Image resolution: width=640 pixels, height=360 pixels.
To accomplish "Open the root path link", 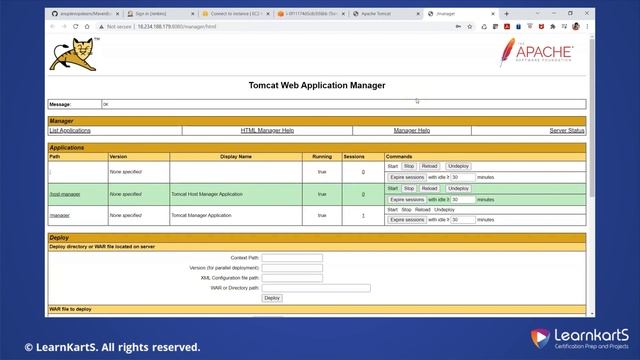I will pyautogui.click(x=51, y=172).
